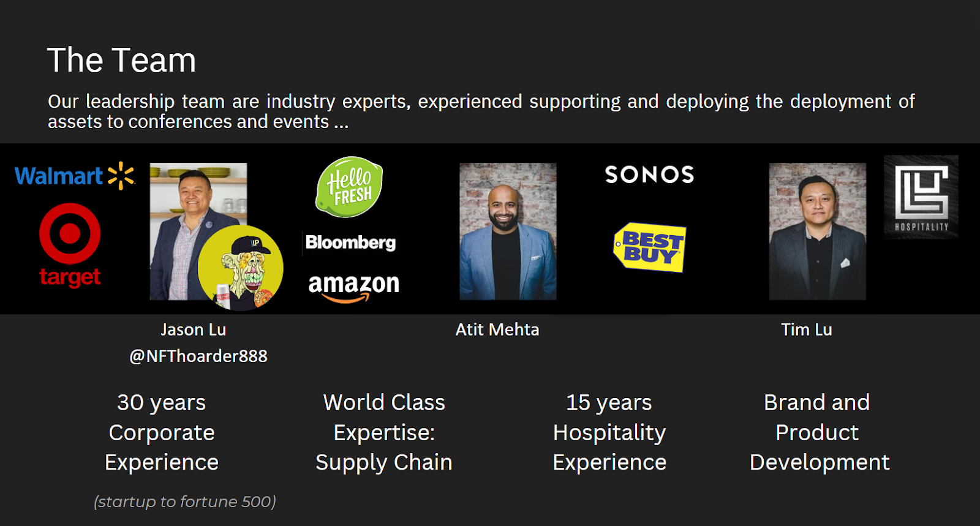This screenshot has height=526, width=980.
Task: Click The Team slide title
Action: [x=121, y=61]
